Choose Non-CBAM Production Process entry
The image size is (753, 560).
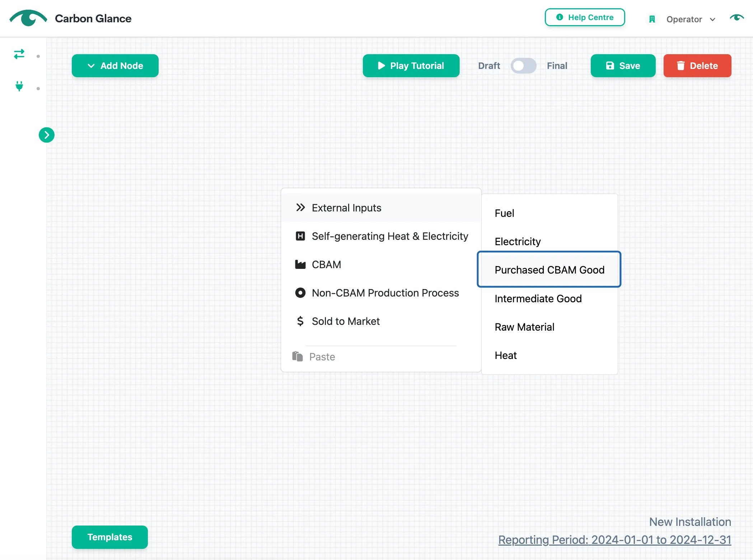pyautogui.click(x=381, y=293)
